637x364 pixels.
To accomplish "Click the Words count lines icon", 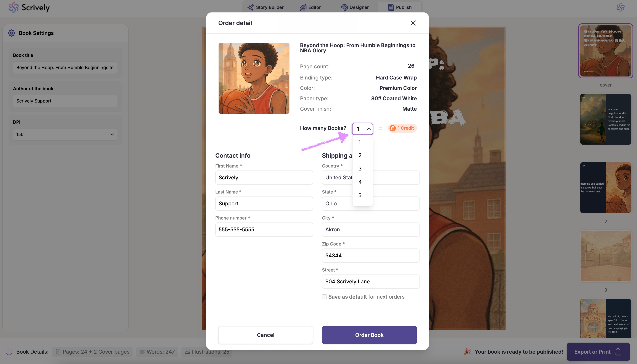I will pyautogui.click(x=142, y=352).
